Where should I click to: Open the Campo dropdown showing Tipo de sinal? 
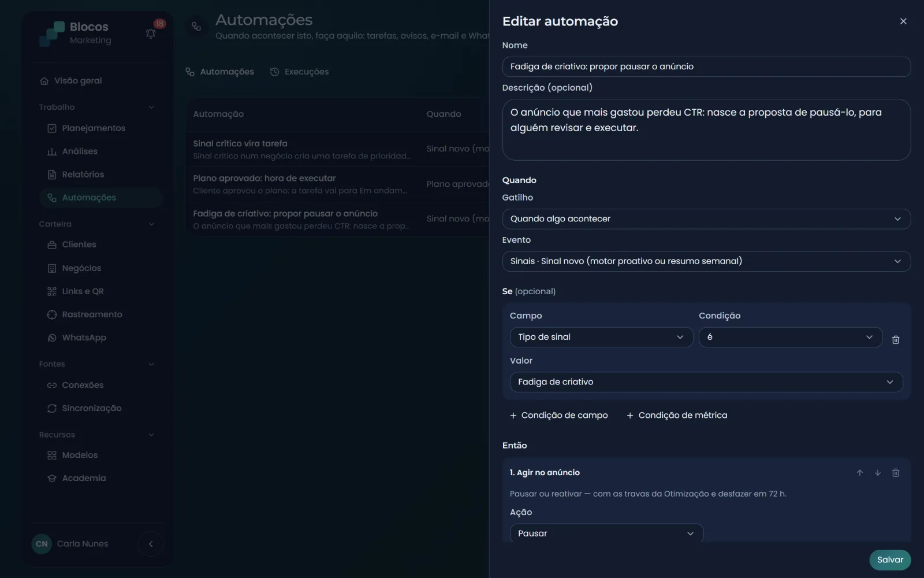[x=601, y=337]
